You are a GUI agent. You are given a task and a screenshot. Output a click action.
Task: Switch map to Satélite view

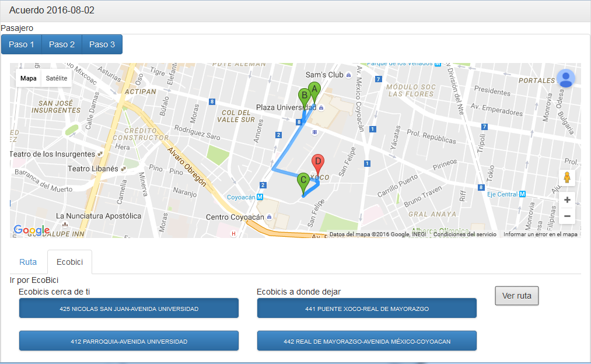coord(57,78)
